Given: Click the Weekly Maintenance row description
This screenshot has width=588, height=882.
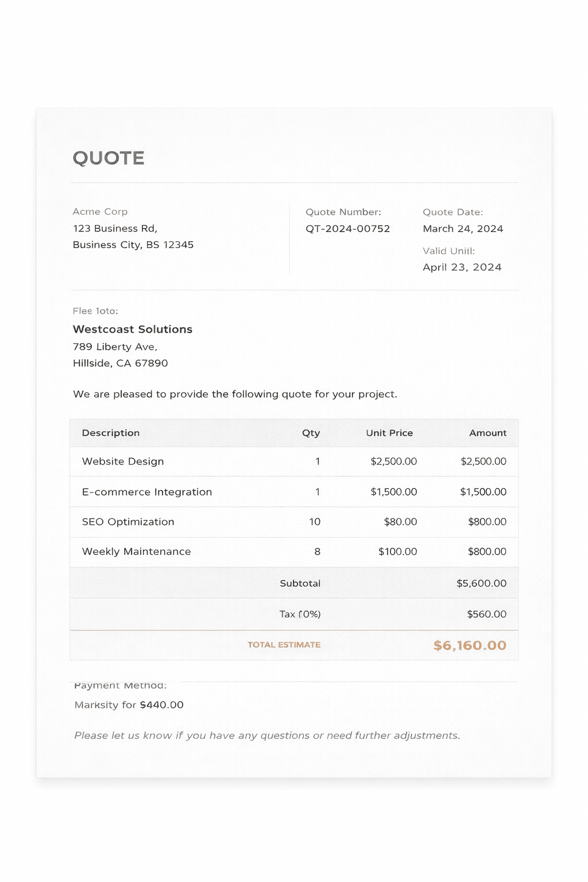Looking at the screenshot, I should [x=136, y=552].
